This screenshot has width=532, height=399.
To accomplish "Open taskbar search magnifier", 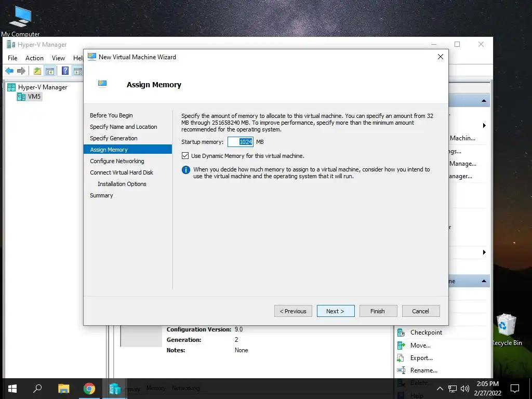I will 37,389.
